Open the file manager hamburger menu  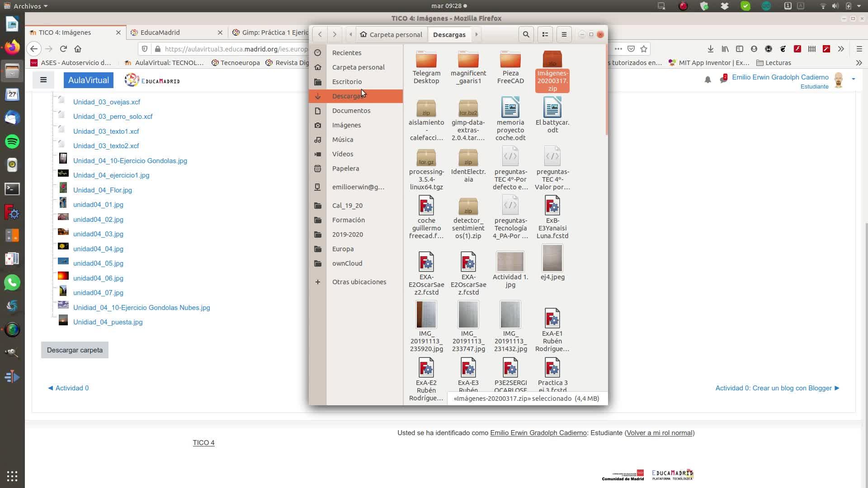[564, 34]
